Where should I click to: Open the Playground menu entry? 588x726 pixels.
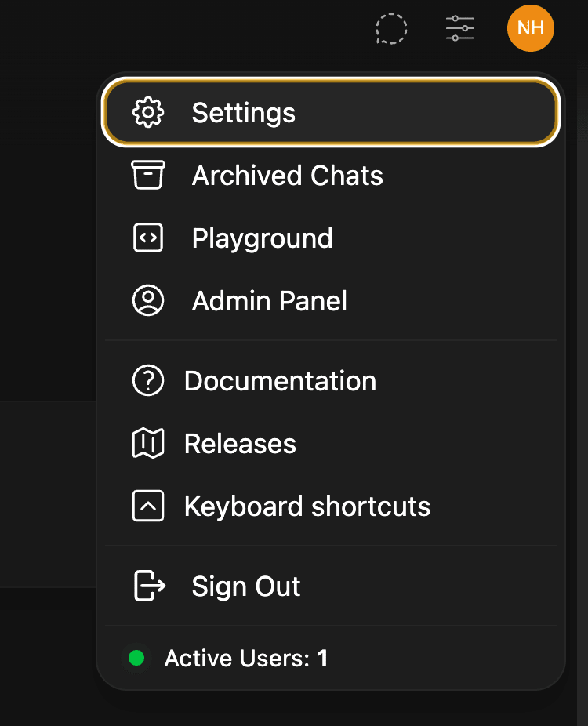pos(262,238)
